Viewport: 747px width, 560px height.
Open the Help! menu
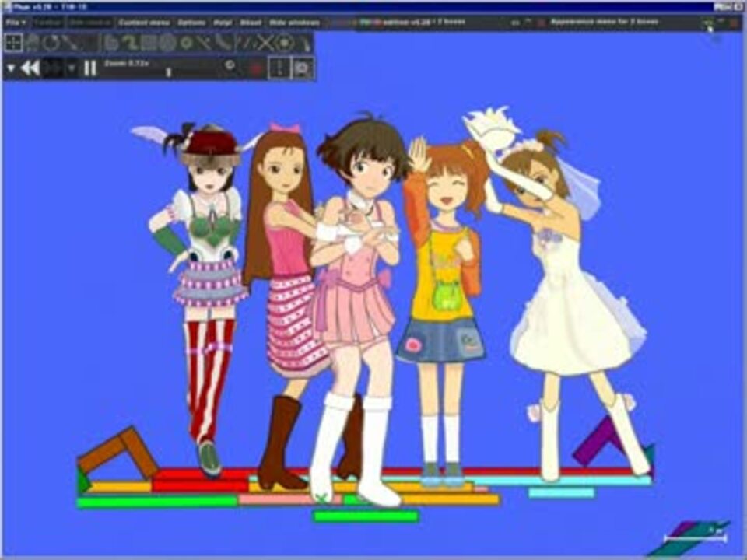(223, 23)
